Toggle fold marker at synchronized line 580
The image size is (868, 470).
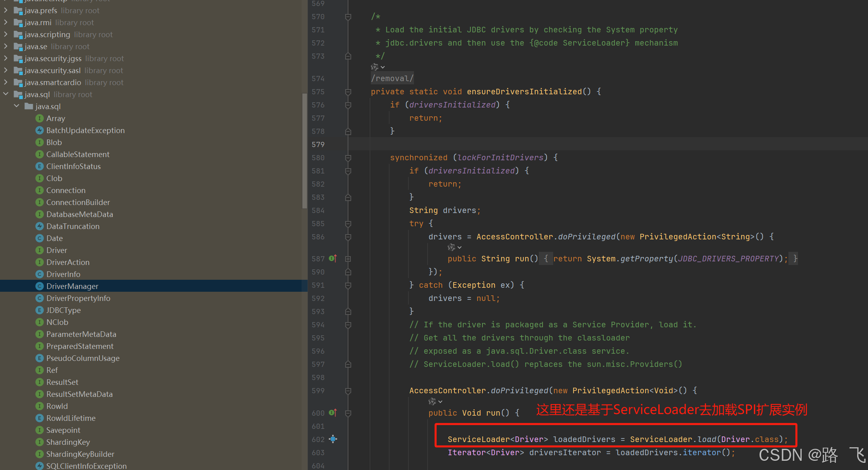348,158
